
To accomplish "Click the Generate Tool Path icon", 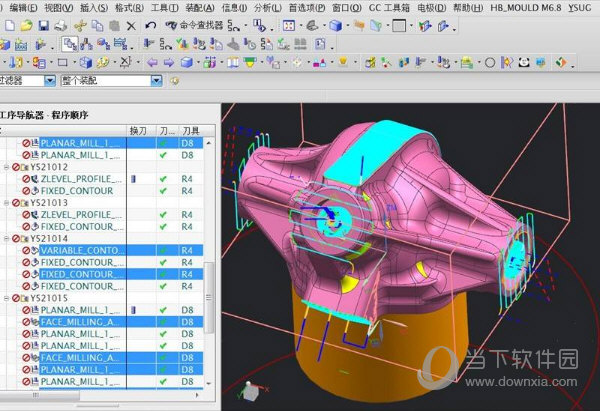I will [149, 44].
